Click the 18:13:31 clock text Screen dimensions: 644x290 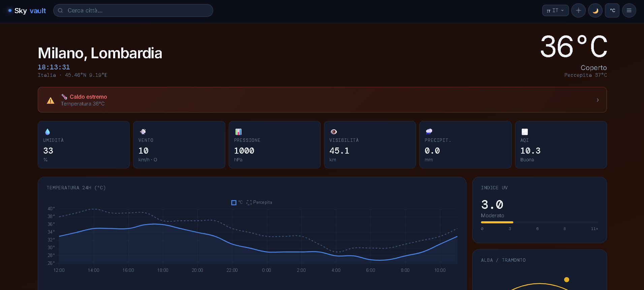[x=54, y=67]
